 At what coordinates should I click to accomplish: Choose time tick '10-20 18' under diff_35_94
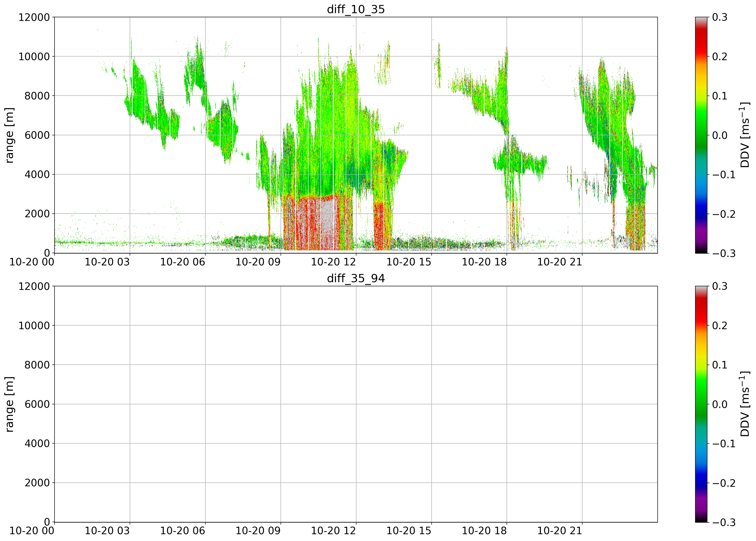pos(484,531)
